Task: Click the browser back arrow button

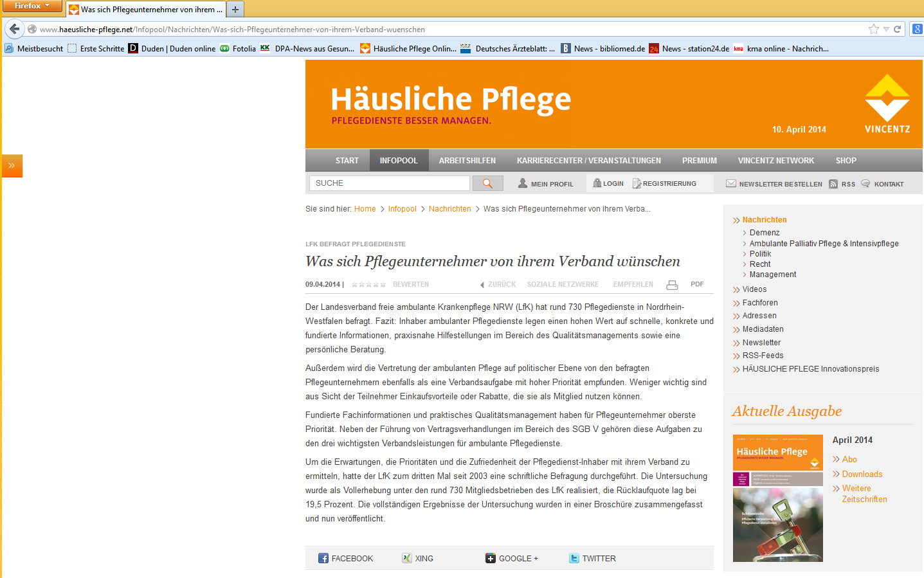Action: [14, 29]
